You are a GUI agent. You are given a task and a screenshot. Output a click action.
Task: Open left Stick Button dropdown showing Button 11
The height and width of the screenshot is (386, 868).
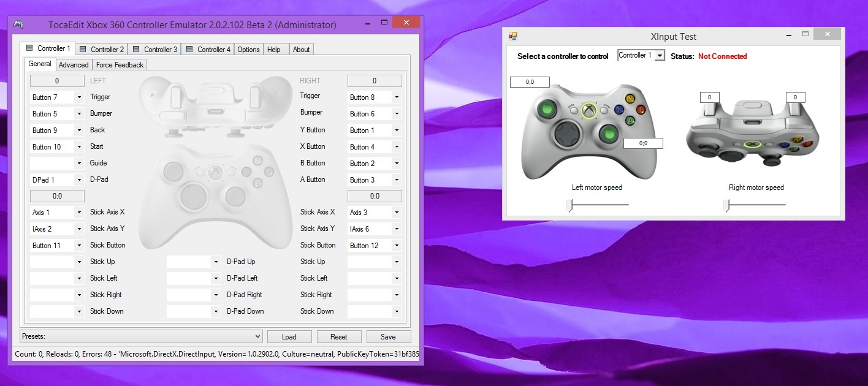(57, 245)
